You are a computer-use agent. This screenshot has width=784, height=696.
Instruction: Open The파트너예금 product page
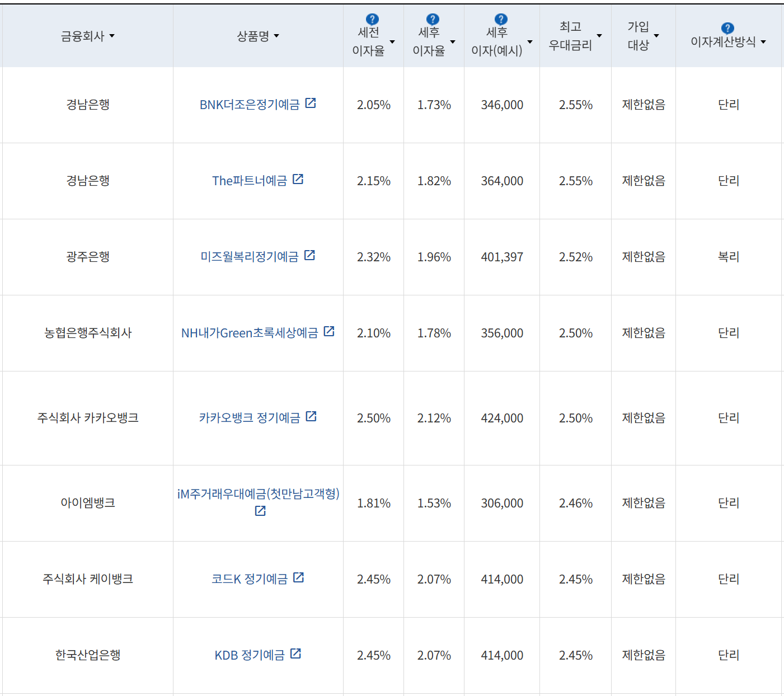coord(251,181)
